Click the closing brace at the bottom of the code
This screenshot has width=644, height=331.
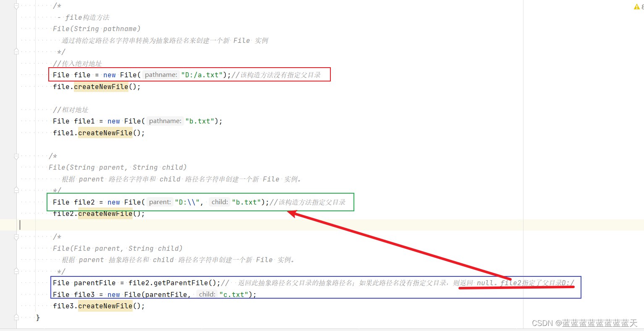pos(38,317)
